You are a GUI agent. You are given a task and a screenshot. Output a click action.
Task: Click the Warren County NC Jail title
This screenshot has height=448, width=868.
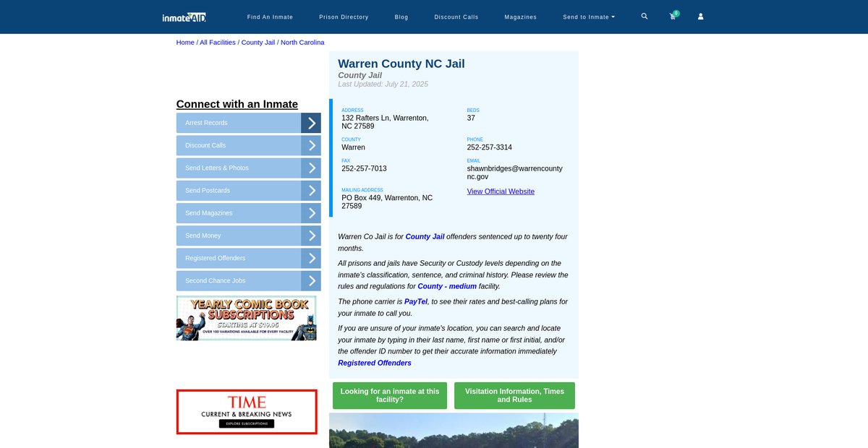pyautogui.click(x=401, y=64)
